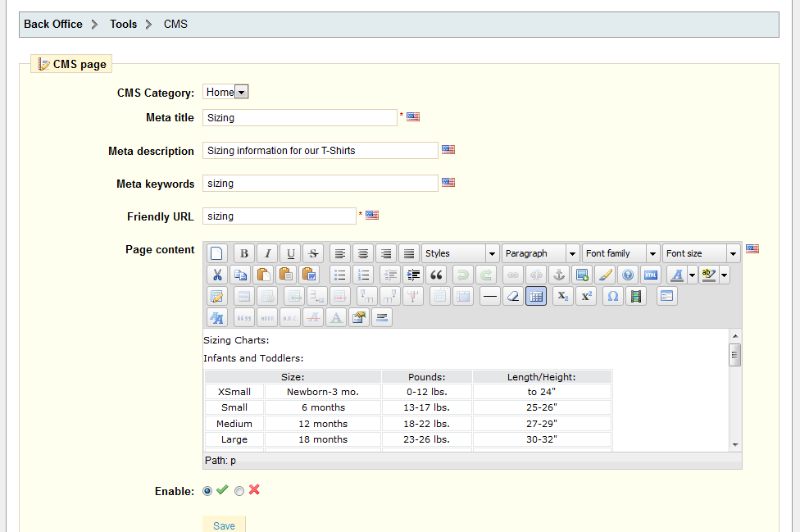Insert a horizontal rule line

pyautogui.click(x=489, y=296)
